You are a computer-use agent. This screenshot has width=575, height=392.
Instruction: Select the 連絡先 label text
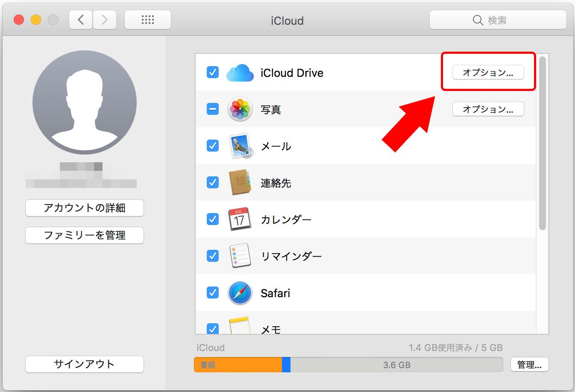(276, 183)
